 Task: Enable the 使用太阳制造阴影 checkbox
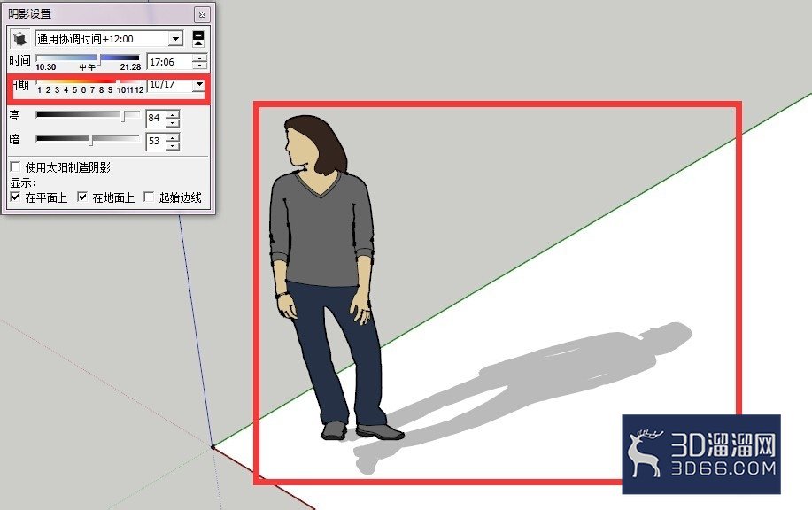[x=16, y=166]
